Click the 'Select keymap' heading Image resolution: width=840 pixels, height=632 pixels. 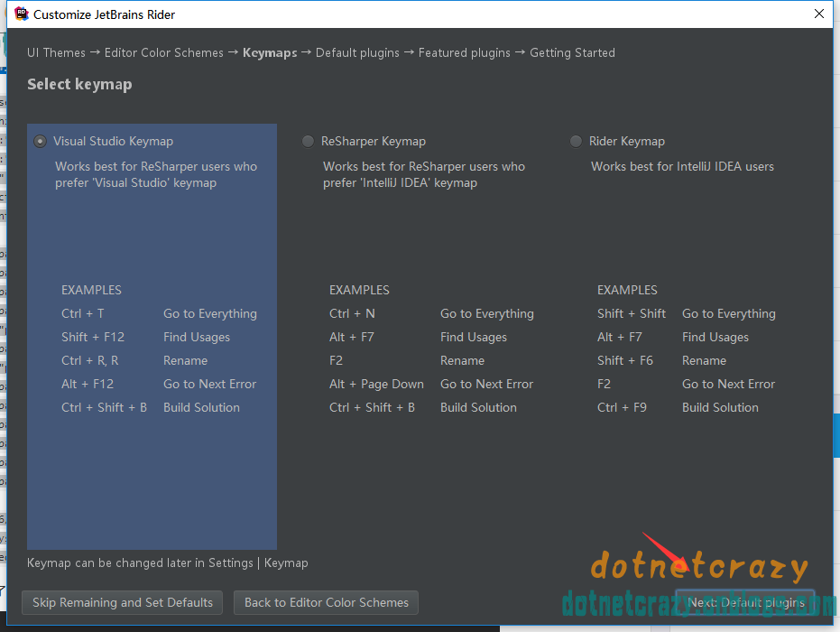click(x=79, y=85)
